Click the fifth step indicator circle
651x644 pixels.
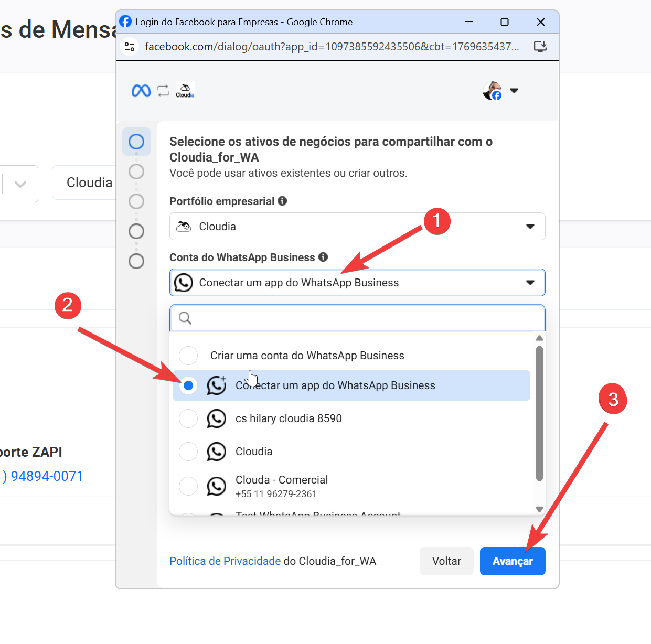tap(136, 261)
